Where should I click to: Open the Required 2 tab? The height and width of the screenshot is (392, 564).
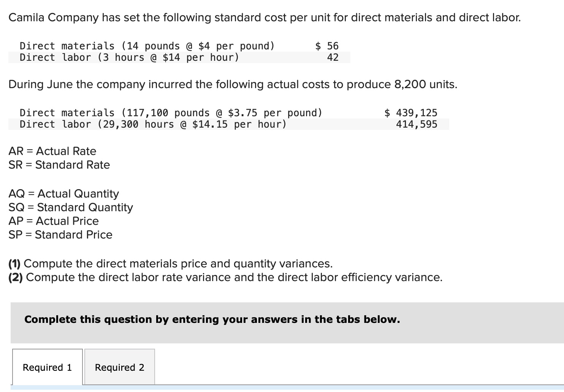tap(119, 367)
